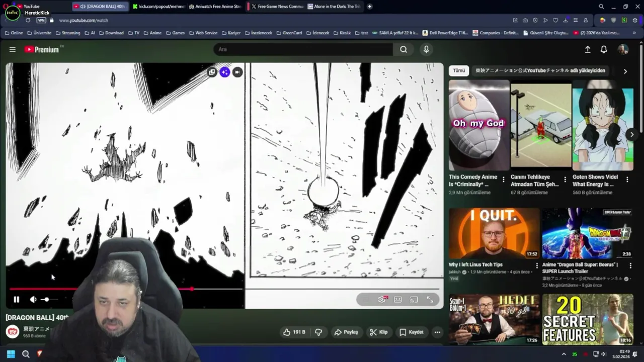Open Windows taskbar search
Screen dimensions: 644x362
click(x=26, y=354)
